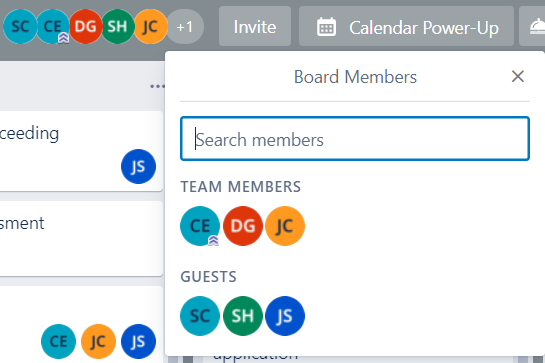The height and width of the screenshot is (363, 545).
Task: Select JC under Team Members
Action: 285,226
